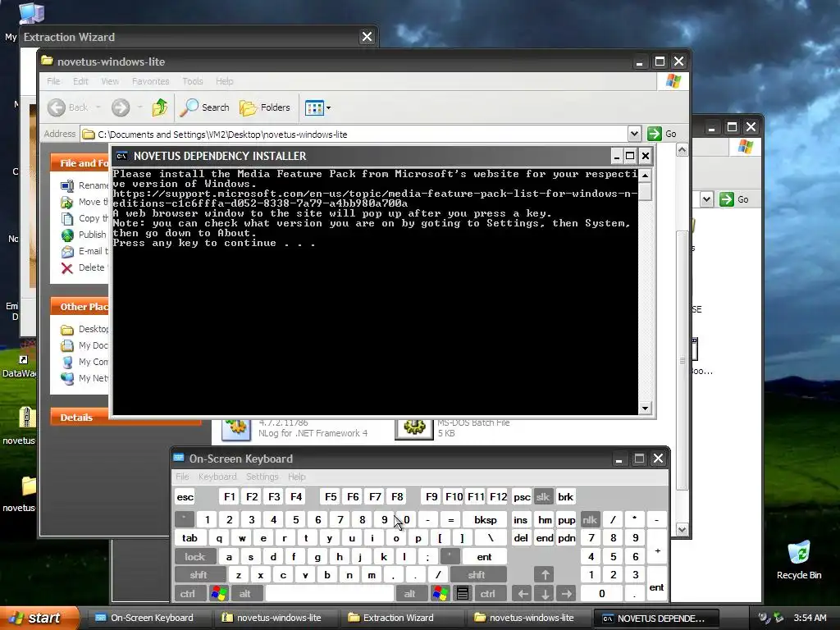Open On-Screen Keyboard Help menu
This screenshot has width=840, height=630.
pos(296,477)
